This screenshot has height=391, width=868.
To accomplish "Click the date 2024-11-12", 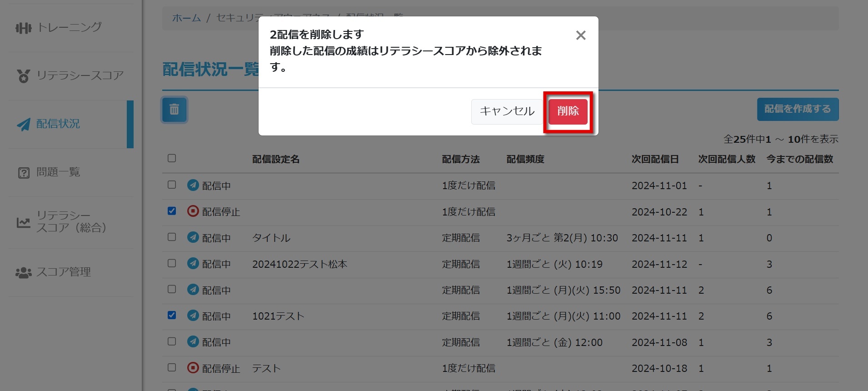I will point(659,264).
